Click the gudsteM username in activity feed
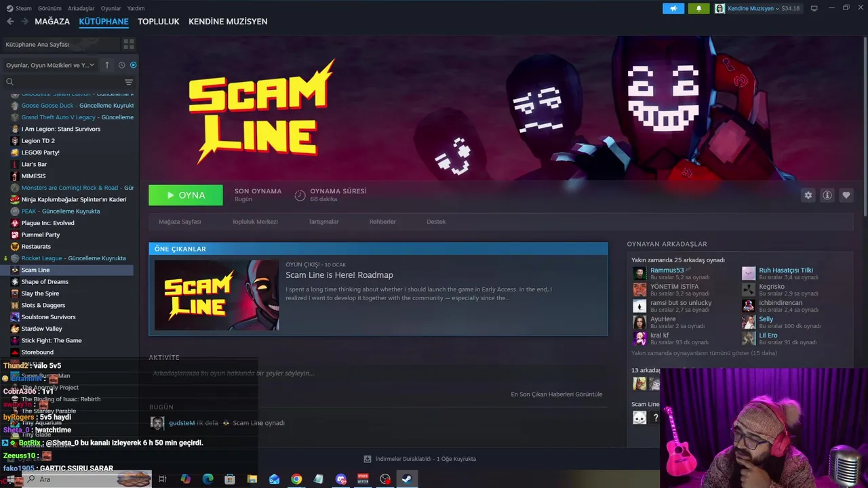 tap(182, 423)
